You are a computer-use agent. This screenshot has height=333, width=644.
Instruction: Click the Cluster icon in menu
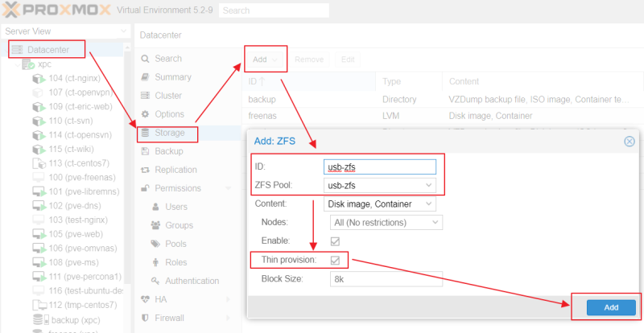coord(145,96)
